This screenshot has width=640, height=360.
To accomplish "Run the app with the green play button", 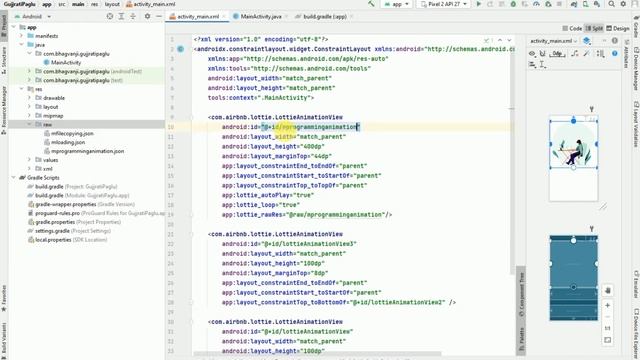I will pyautogui.click(x=479, y=4).
